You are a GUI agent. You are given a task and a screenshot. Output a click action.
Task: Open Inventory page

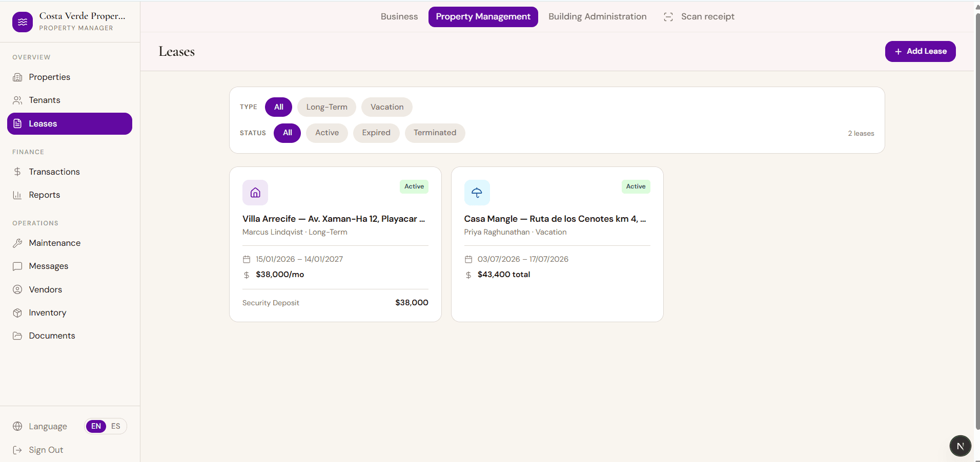[x=70, y=312]
